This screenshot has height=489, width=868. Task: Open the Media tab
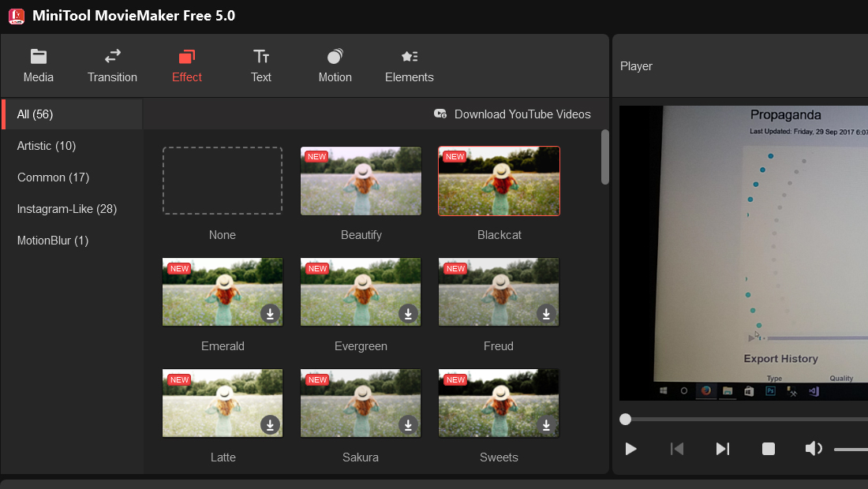click(x=38, y=65)
